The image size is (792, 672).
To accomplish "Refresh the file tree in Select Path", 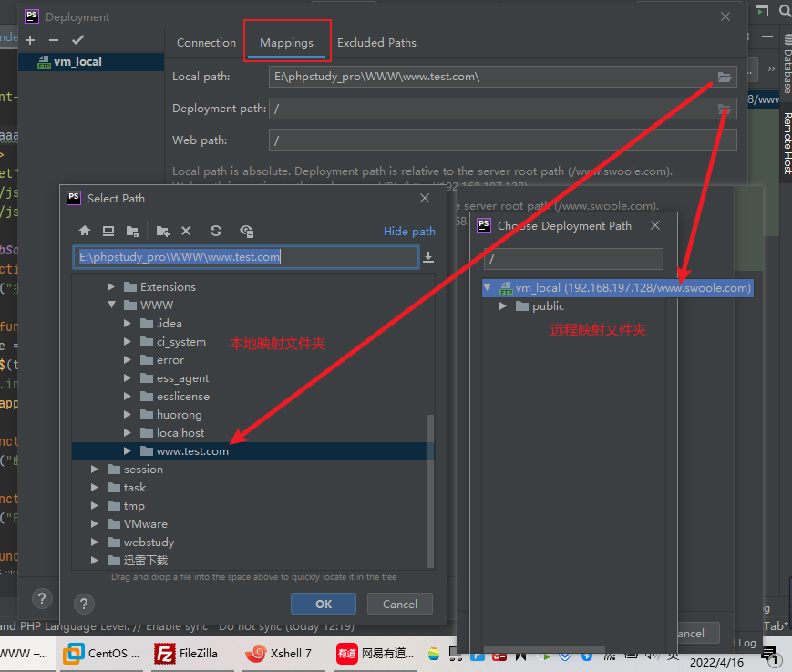I will coord(216,232).
